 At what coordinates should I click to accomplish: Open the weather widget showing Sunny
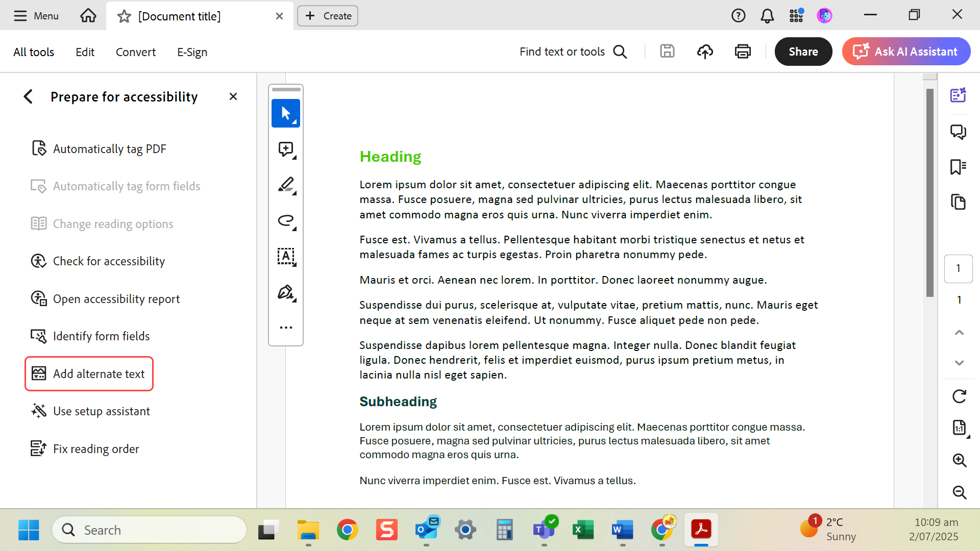828,529
